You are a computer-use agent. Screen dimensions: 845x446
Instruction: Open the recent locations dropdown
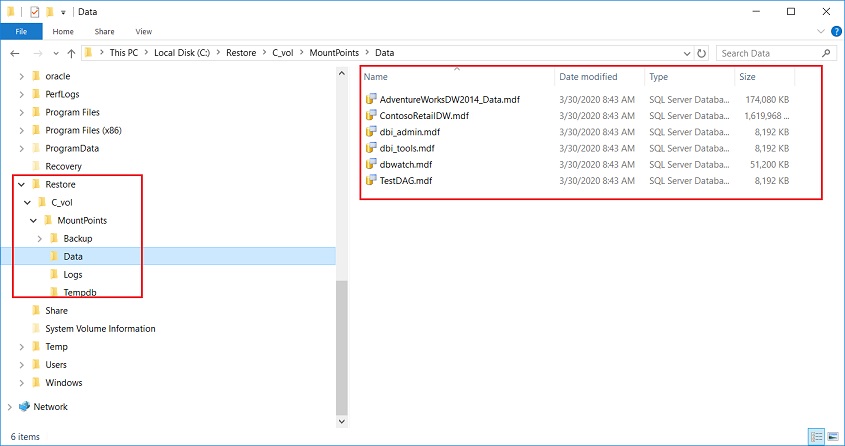pos(56,53)
